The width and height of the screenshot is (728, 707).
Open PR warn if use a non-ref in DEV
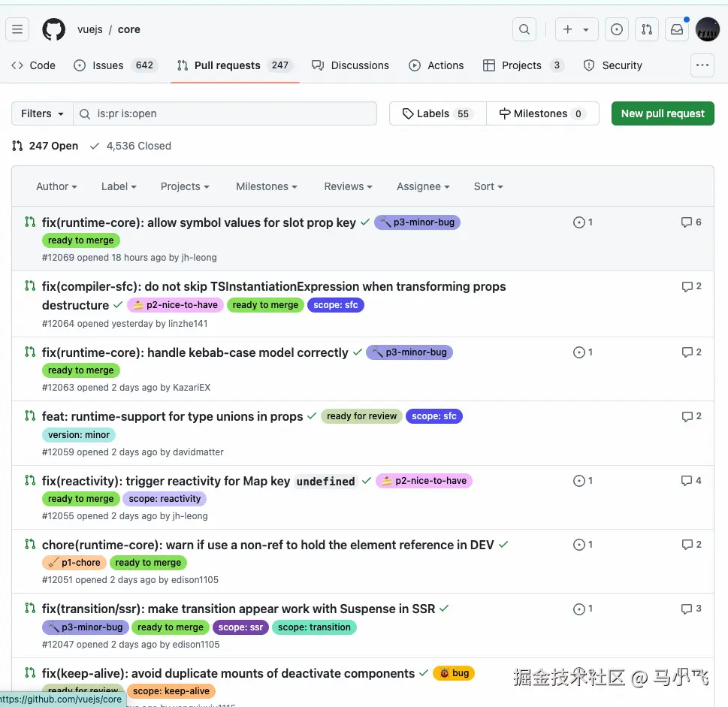pyautogui.click(x=268, y=545)
